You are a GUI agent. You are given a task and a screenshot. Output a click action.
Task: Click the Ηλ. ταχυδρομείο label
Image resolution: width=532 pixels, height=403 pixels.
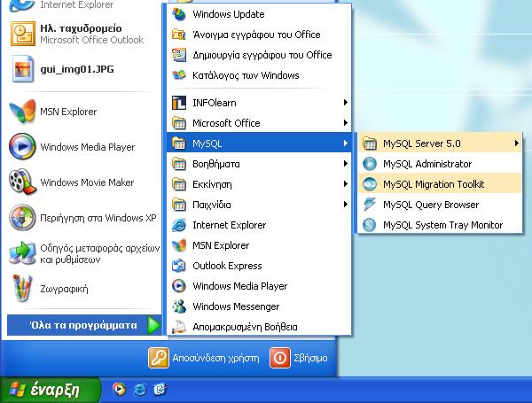81,28
